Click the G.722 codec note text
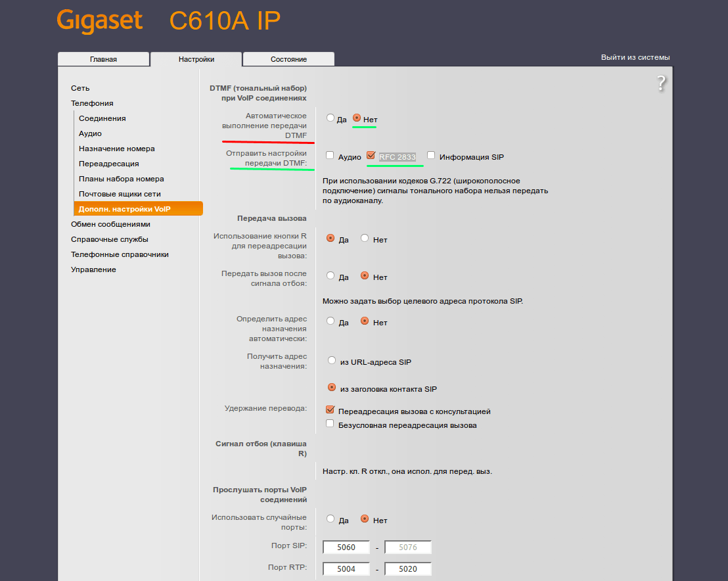The height and width of the screenshot is (581, 728). click(x=435, y=191)
